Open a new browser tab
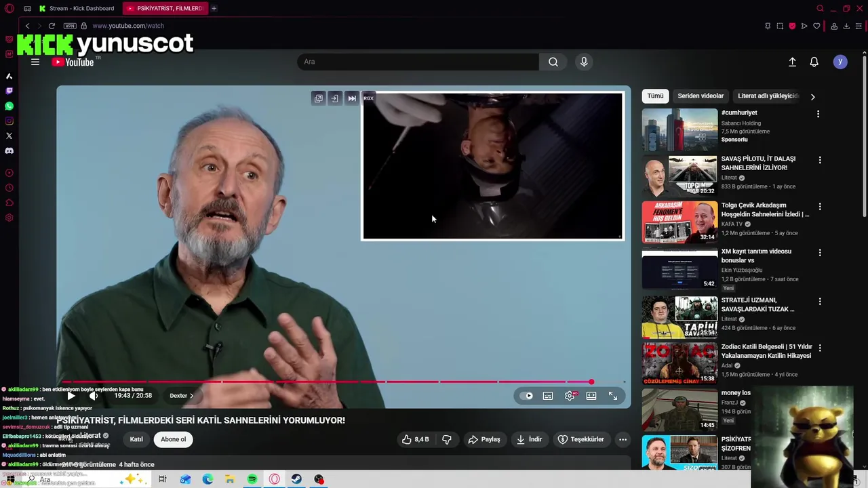 (214, 8)
